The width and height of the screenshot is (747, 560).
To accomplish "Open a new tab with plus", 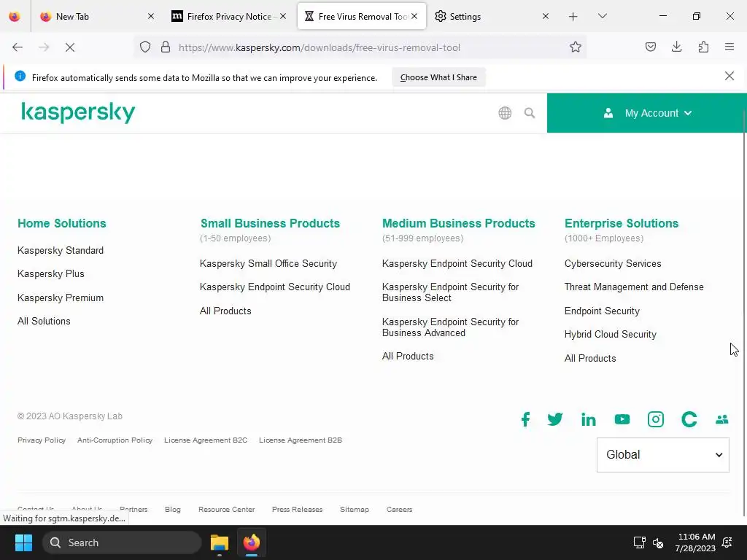I will pyautogui.click(x=573, y=17).
